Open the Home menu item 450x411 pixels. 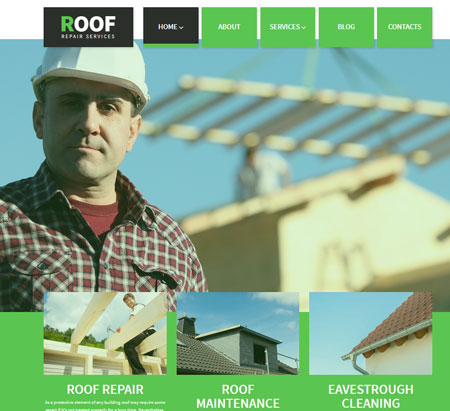point(171,26)
